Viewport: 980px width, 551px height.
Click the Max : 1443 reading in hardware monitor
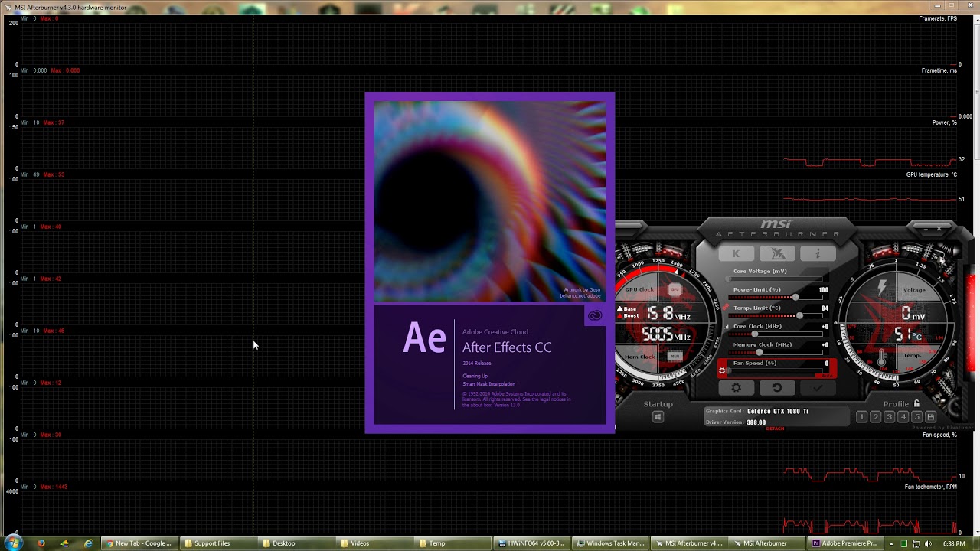click(54, 487)
